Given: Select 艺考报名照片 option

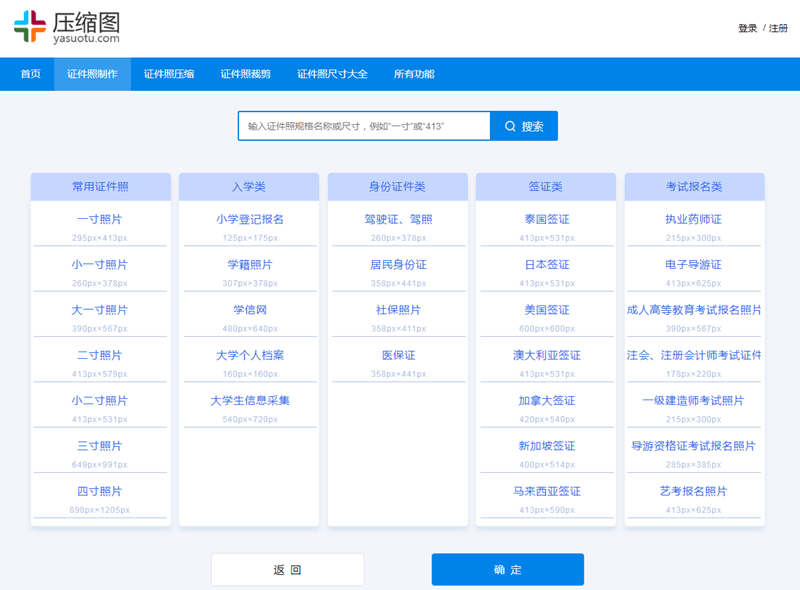Looking at the screenshot, I should tap(693, 491).
